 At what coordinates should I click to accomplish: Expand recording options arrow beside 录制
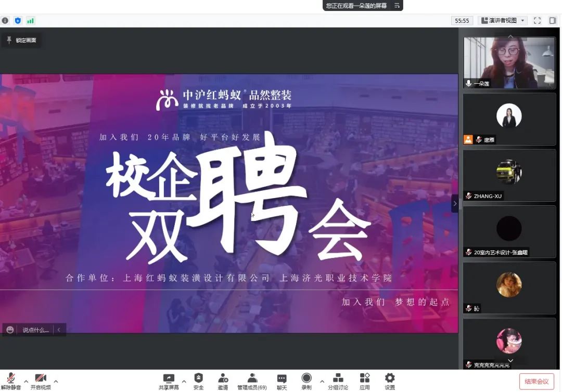322,382
